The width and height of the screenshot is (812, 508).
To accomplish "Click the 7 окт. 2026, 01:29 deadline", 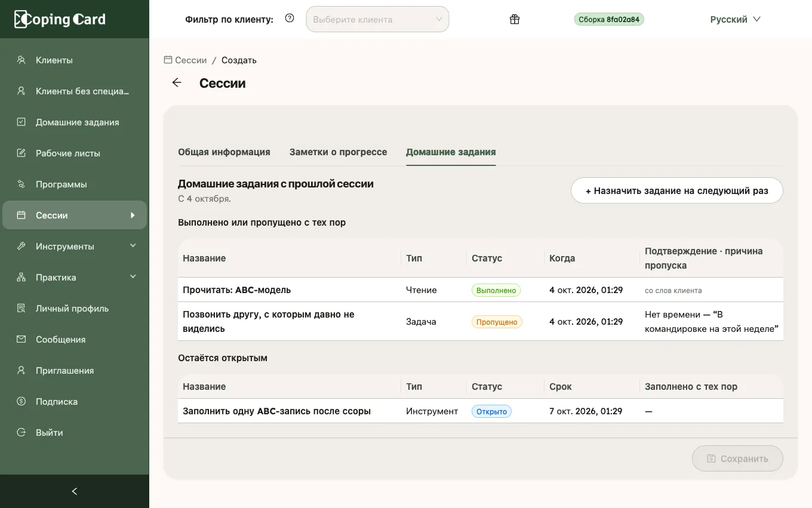I will 586,411.
